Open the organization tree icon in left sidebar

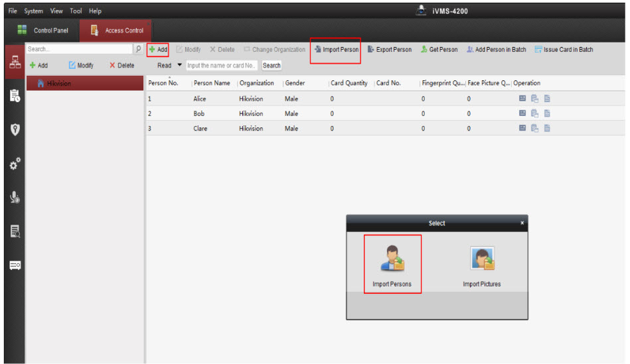pyautogui.click(x=14, y=61)
